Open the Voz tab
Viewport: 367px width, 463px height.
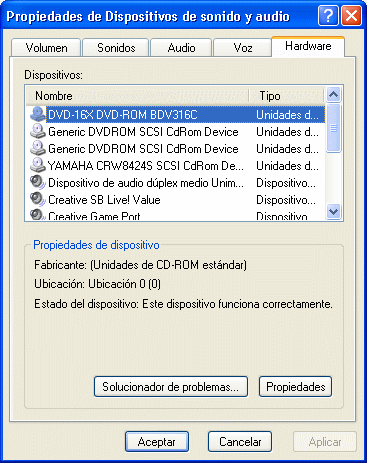coord(243,48)
